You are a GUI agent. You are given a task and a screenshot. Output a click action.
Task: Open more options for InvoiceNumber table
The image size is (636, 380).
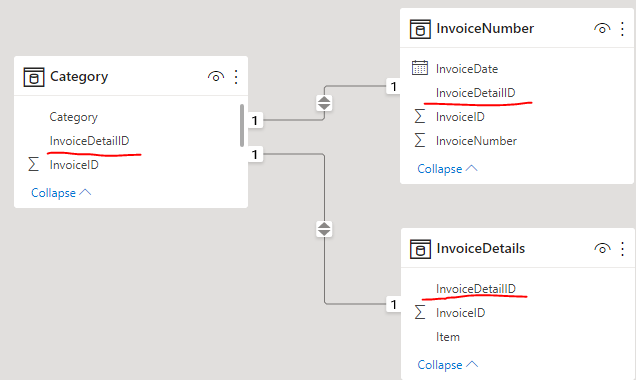tap(622, 29)
